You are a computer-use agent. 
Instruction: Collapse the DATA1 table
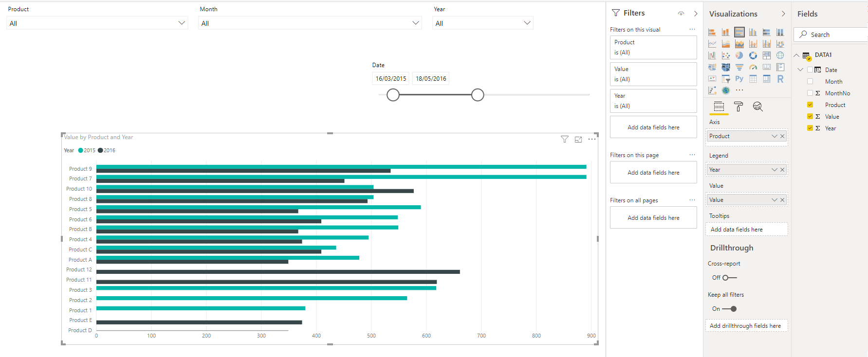796,55
